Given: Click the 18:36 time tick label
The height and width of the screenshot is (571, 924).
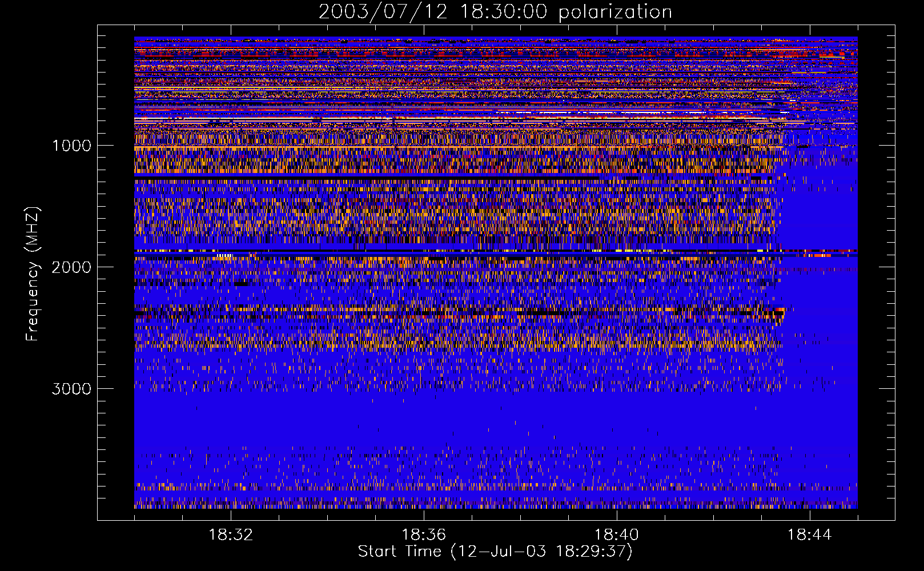Looking at the screenshot, I should click(x=424, y=535).
